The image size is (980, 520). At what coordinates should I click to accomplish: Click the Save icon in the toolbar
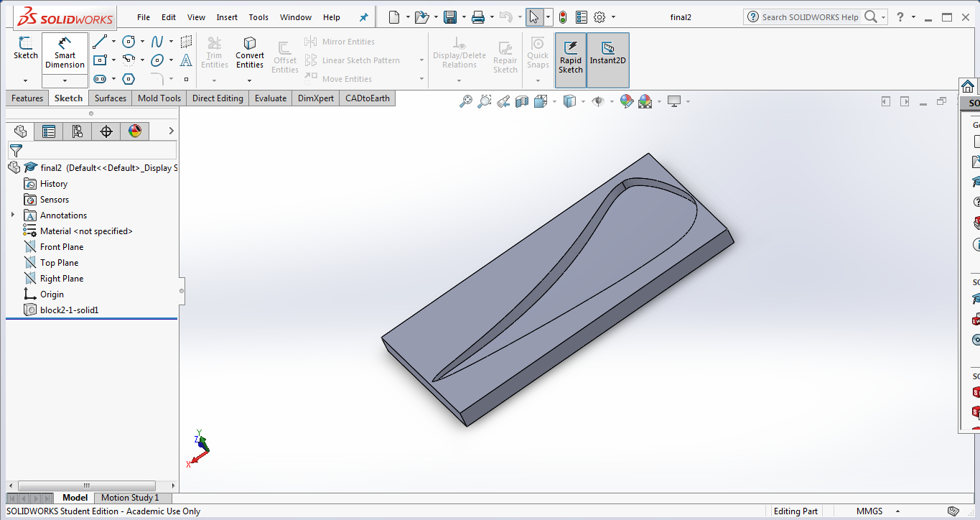(x=450, y=17)
